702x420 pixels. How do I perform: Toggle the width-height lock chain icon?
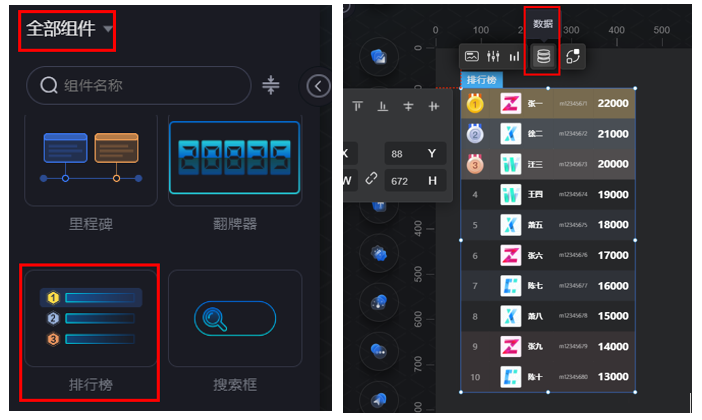(371, 178)
